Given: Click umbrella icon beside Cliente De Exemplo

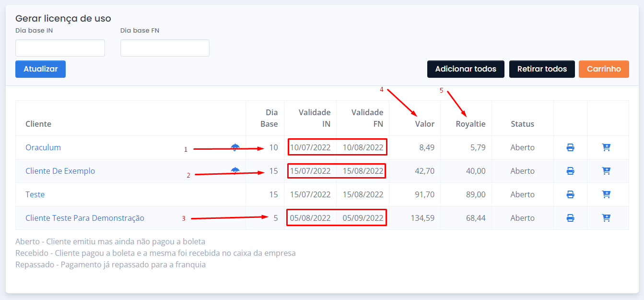Looking at the screenshot, I should coord(235,170).
